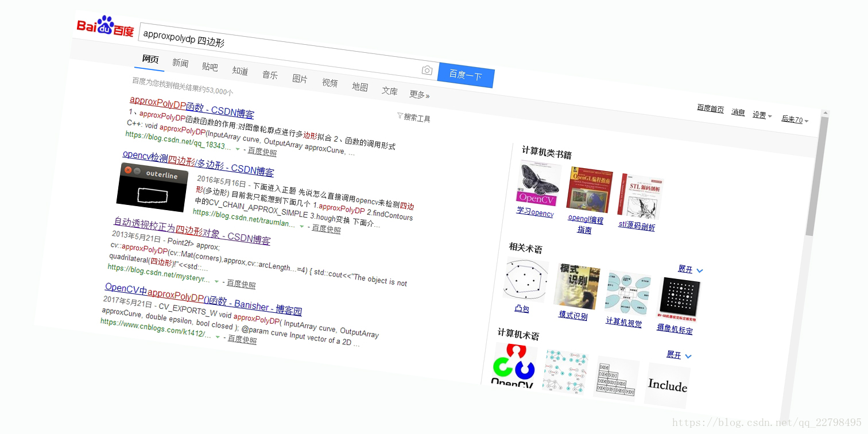Expand arrow beside blog.csdn.net/traumlan URL

(302, 226)
